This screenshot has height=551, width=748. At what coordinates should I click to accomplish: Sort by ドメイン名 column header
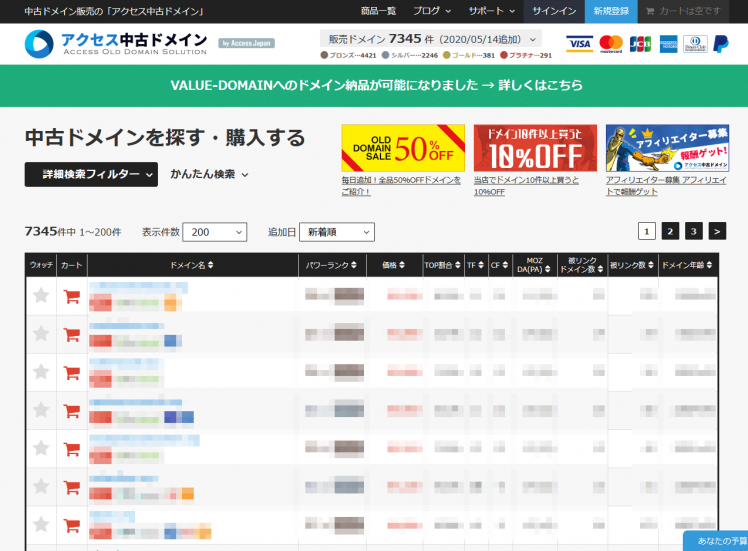[x=192, y=266]
